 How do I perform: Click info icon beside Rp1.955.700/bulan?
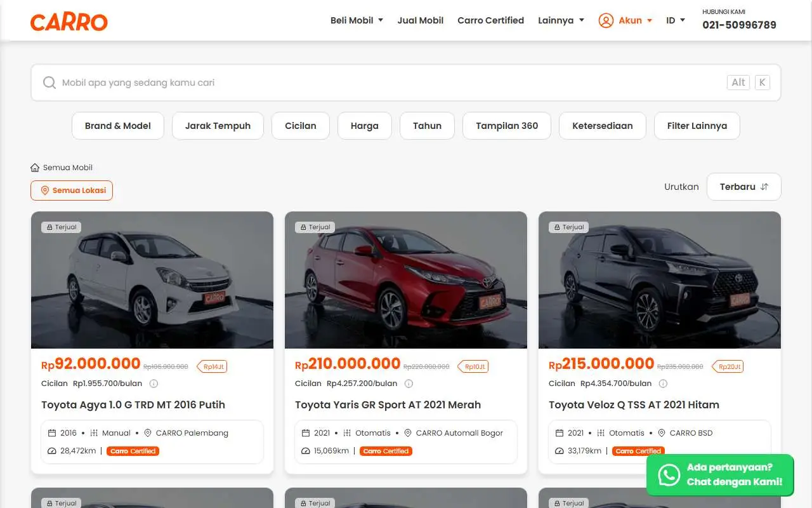tap(154, 384)
